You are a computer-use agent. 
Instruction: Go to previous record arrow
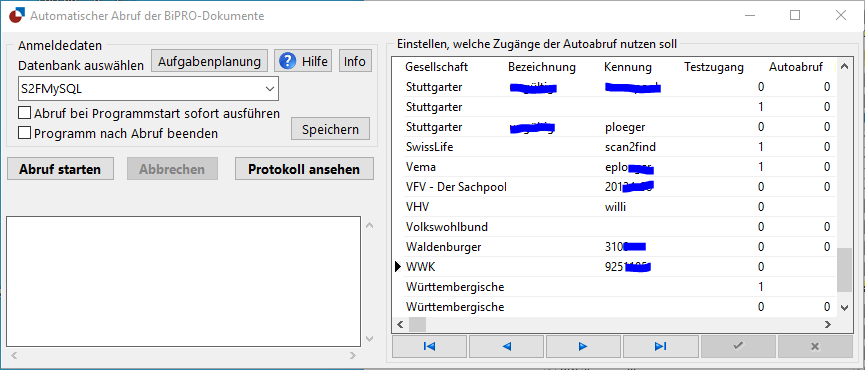506,346
